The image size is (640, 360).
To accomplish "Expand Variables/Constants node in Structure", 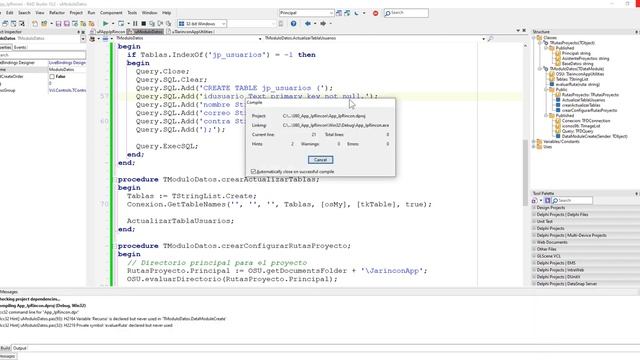I will [533, 142].
